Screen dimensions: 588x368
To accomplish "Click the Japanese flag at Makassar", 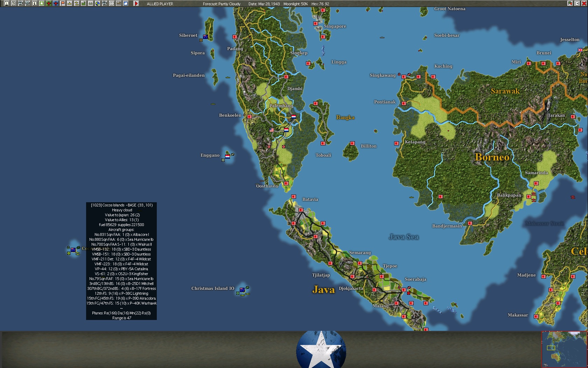I will tap(536, 316).
